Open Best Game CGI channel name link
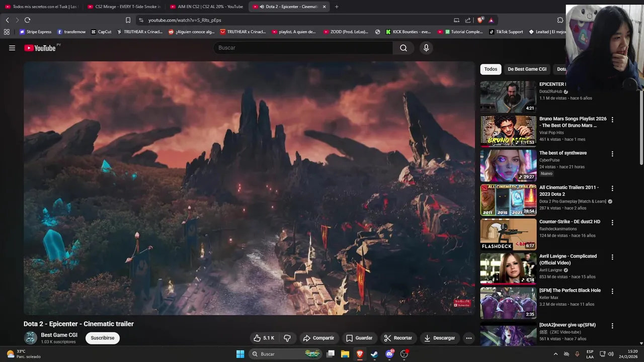Viewport: 644px width, 362px height. pyautogui.click(x=59, y=335)
